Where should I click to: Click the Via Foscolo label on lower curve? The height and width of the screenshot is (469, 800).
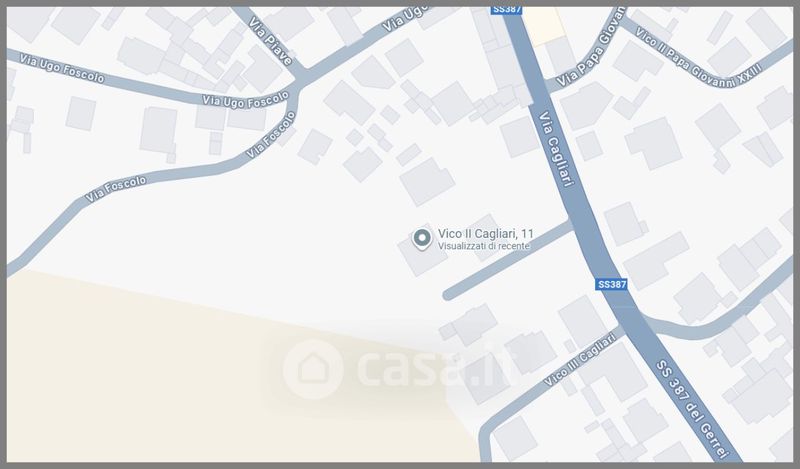coord(116,189)
